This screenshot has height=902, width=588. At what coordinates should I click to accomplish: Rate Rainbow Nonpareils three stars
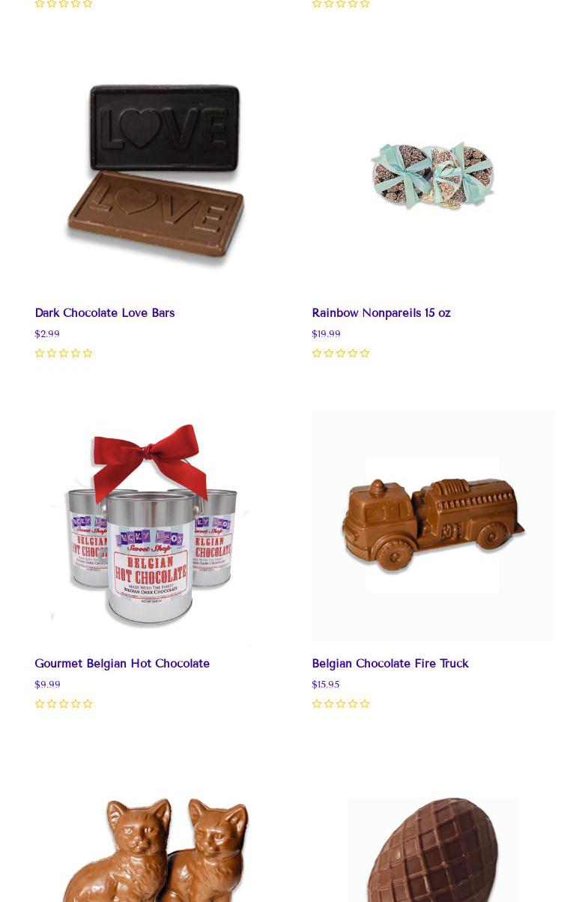(x=341, y=354)
